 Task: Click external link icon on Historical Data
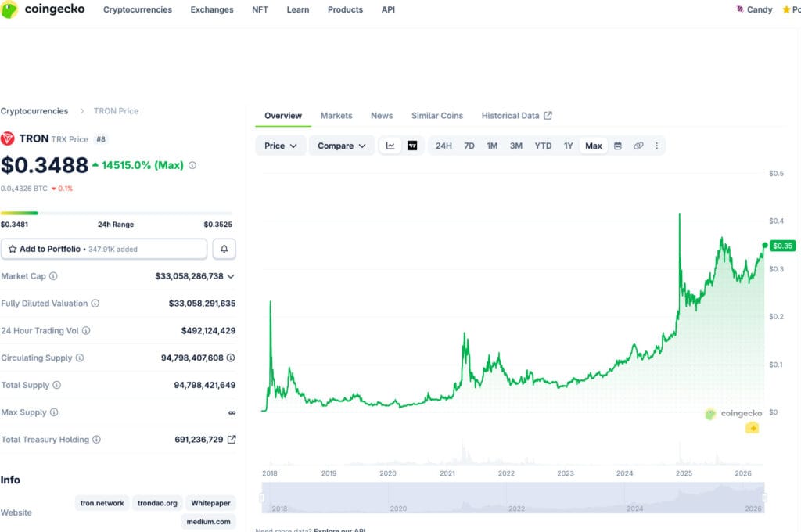click(548, 116)
